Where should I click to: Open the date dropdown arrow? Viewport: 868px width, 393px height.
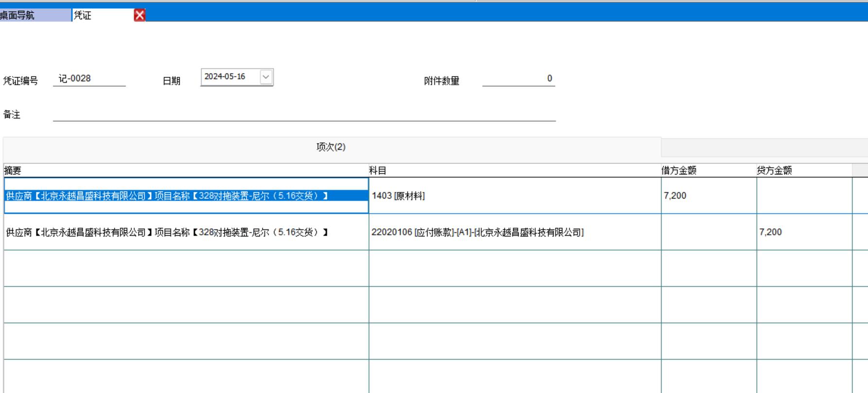(266, 77)
